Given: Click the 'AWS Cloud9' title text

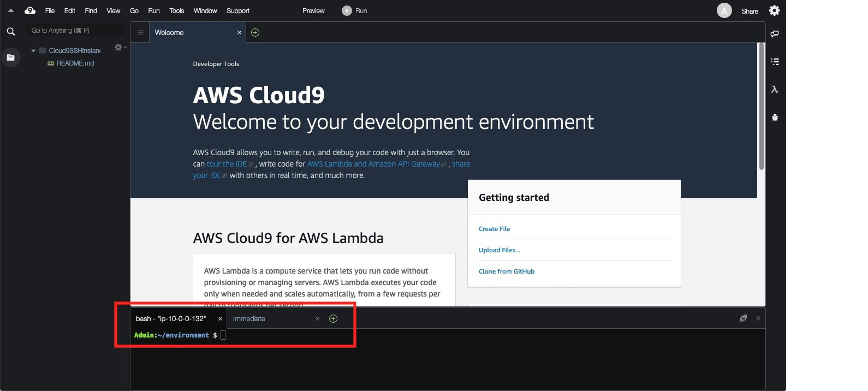Looking at the screenshot, I should 259,95.
